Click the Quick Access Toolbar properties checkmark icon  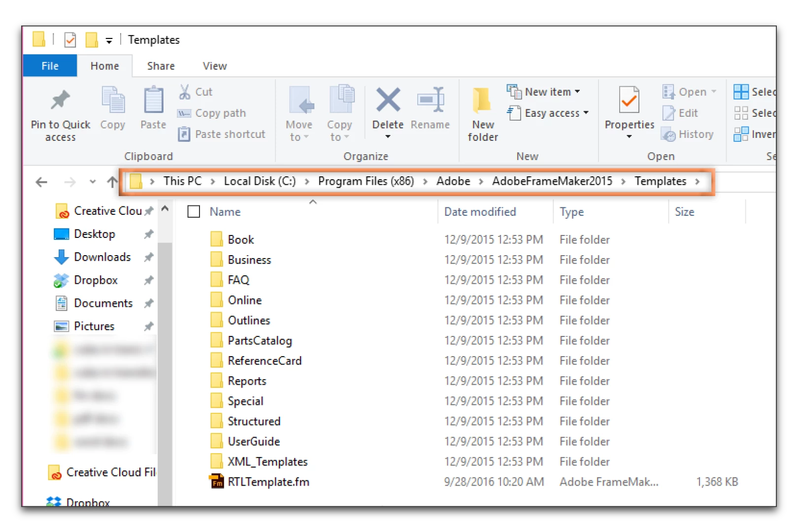70,39
